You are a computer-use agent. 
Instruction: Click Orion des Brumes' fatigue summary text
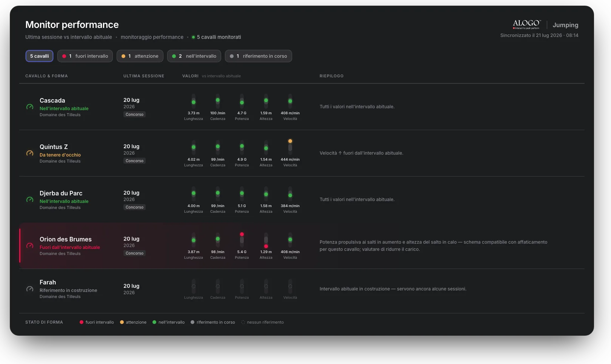[x=433, y=246]
